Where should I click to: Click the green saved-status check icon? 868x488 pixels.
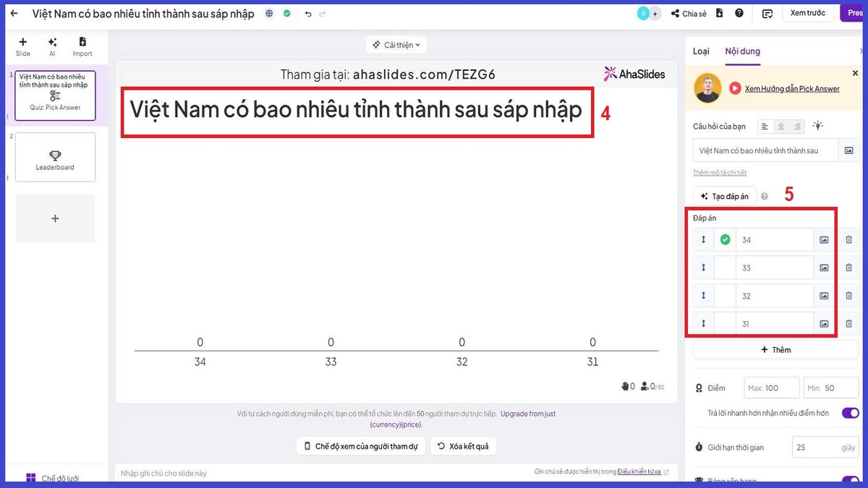click(287, 13)
